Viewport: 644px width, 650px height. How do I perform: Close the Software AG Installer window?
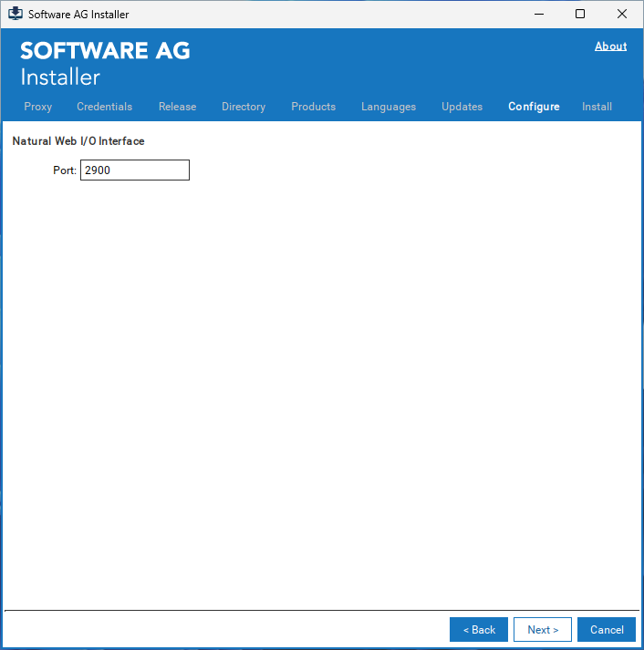[x=621, y=14]
